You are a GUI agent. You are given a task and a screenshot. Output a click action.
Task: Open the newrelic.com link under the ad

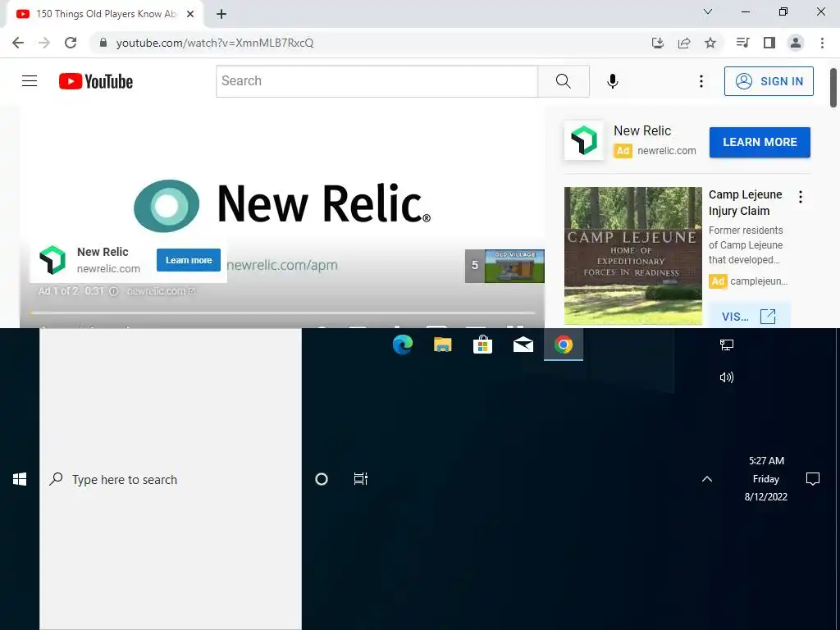pos(162,291)
